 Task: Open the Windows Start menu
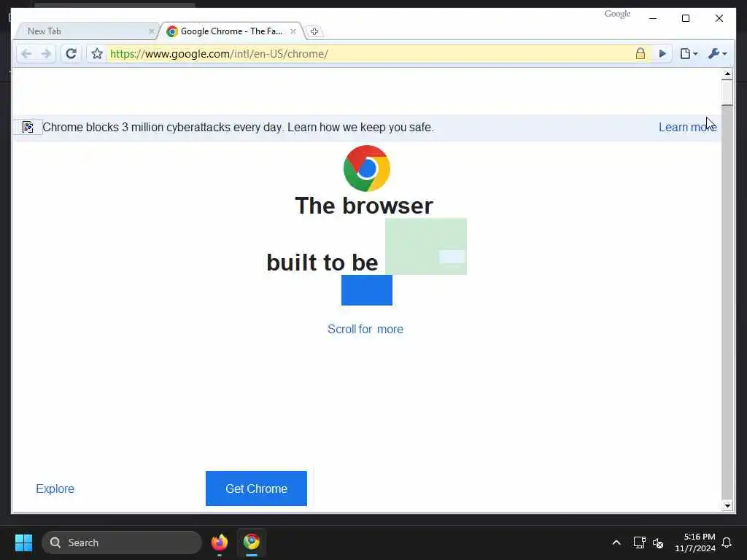coord(23,542)
